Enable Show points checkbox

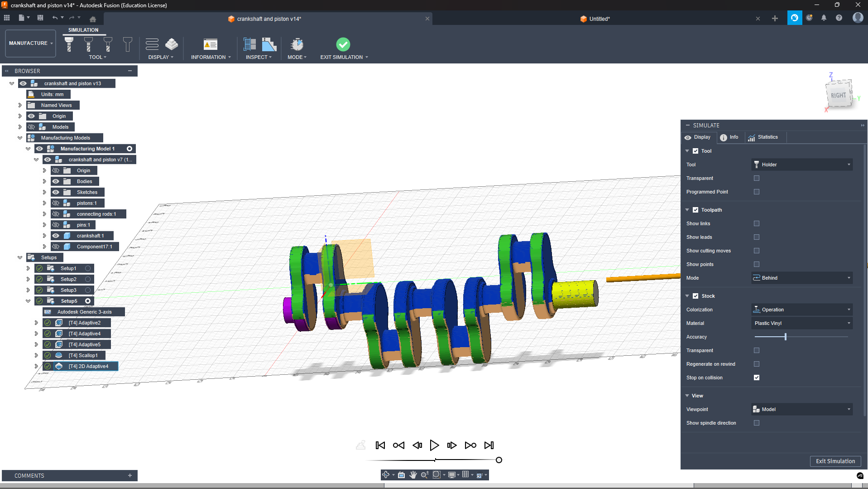pos(757,264)
